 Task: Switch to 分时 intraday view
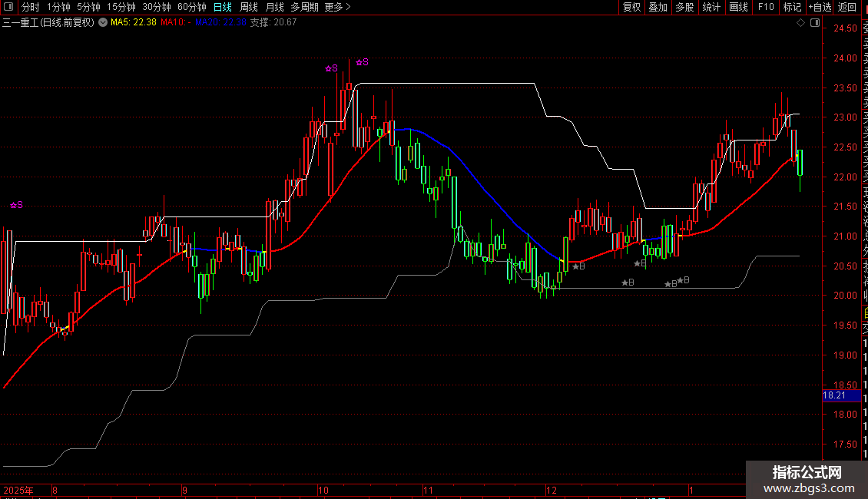tap(31, 7)
